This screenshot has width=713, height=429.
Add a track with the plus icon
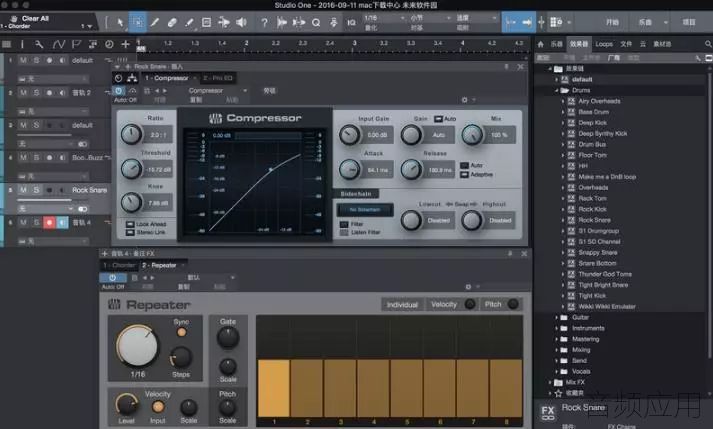[x=125, y=44]
